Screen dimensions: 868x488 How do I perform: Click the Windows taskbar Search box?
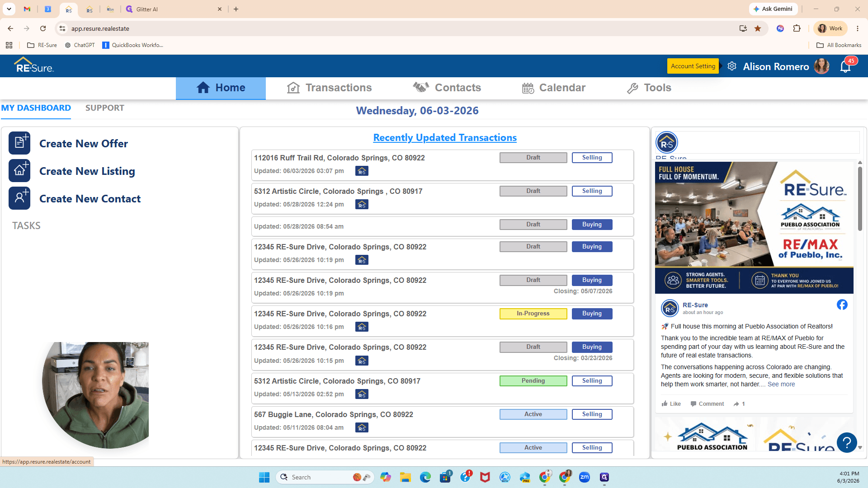325,477
